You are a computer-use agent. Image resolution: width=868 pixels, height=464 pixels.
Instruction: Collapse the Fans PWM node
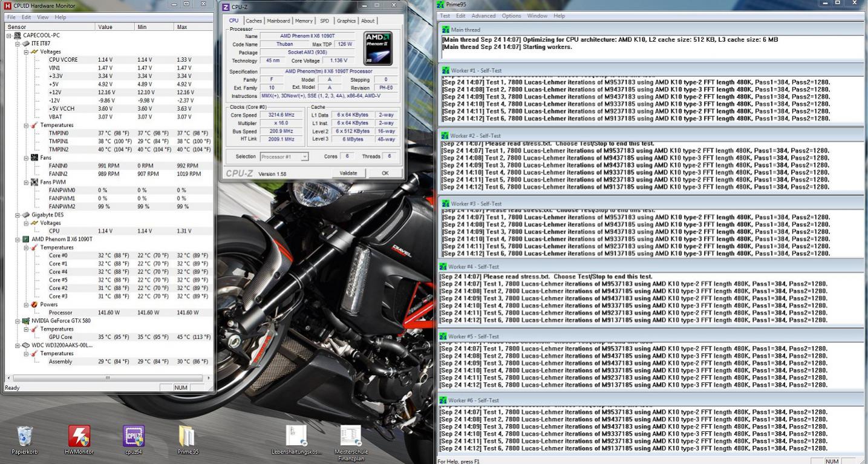point(27,182)
